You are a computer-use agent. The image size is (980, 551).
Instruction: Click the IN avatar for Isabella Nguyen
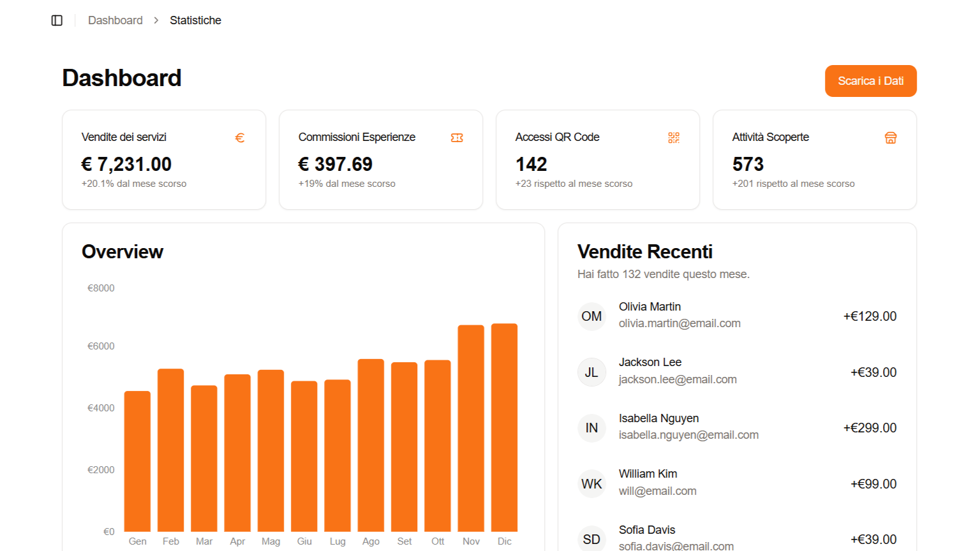tap(591, 428)
